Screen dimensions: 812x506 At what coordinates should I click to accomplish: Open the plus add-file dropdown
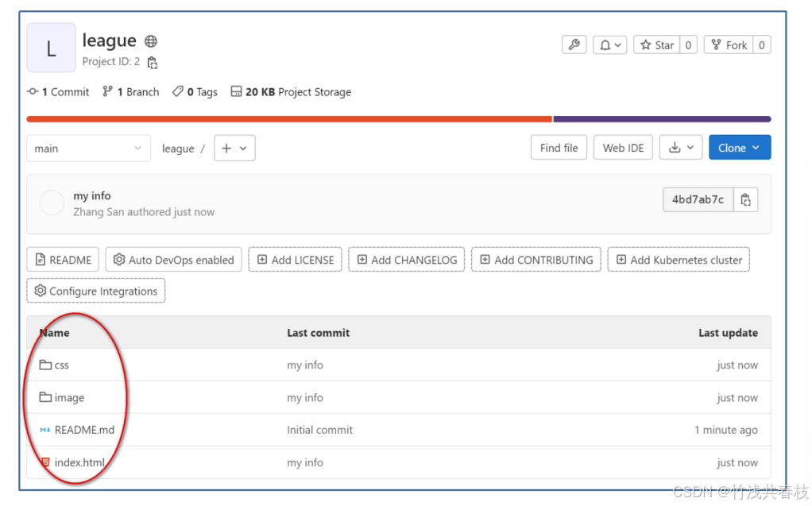coord(234,148)
